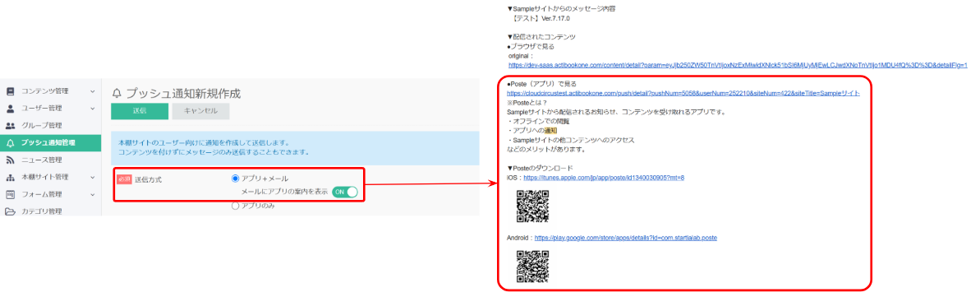Click the iOS download QR code
Image resolution: width=980 pixels, height=297 pixels.
point(532,207)
